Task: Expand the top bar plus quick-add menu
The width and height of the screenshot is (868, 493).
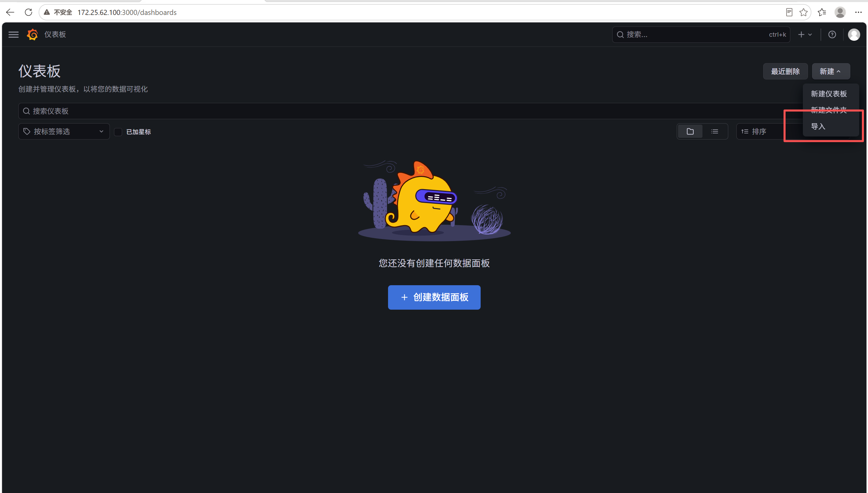Action: [805, 35]
